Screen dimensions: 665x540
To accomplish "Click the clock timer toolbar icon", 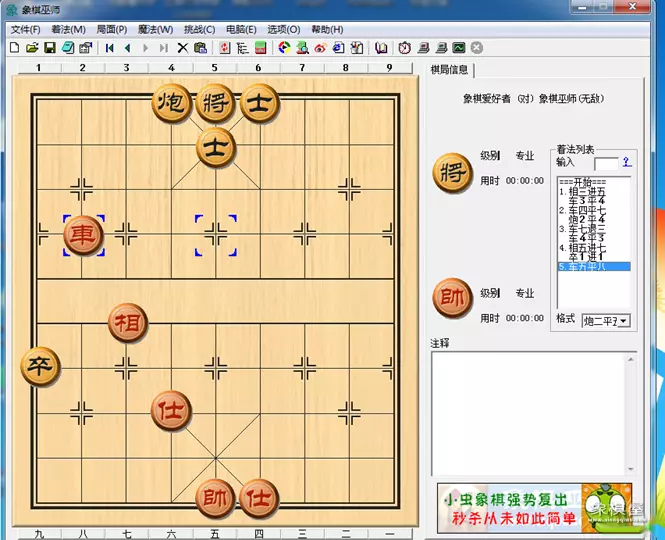I will (404, 47).
